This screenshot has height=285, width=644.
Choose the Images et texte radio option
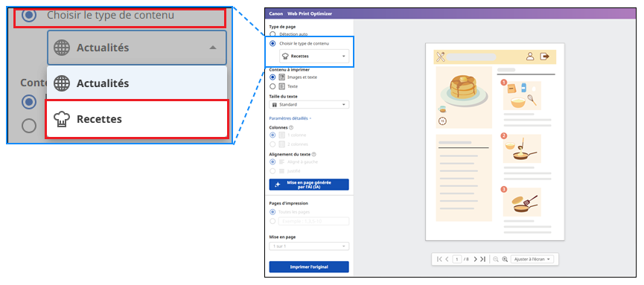(272, 77)
